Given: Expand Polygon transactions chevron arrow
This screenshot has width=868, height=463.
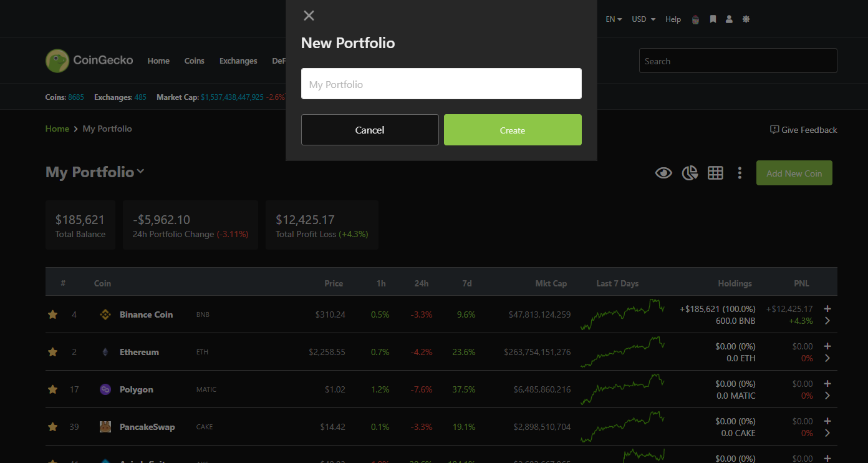Looking at the screenshot, I should [827, 396].
